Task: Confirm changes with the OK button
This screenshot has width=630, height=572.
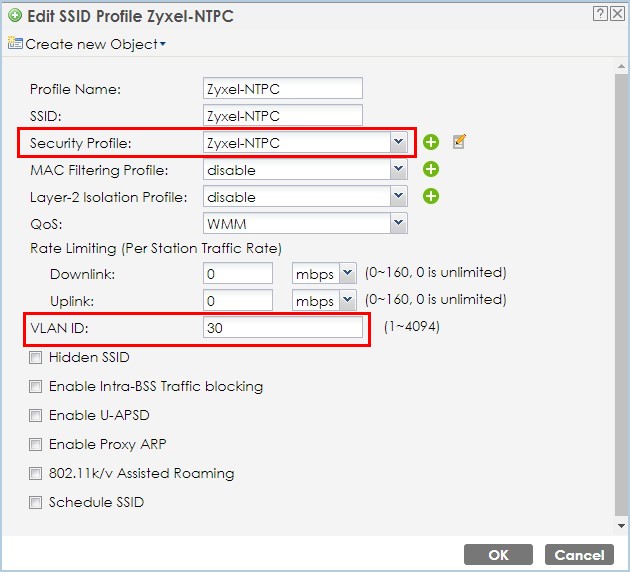Action: point(498,555)
